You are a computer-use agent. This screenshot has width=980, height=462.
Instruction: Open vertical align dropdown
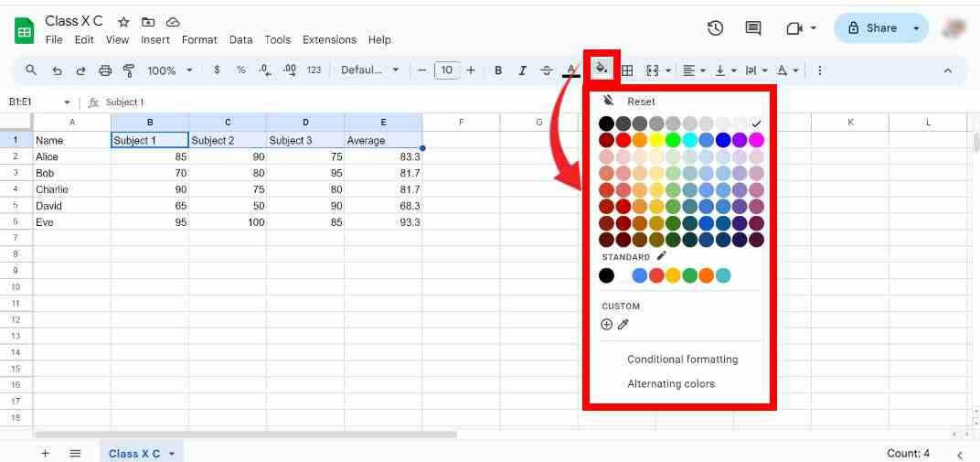(726, 70)
